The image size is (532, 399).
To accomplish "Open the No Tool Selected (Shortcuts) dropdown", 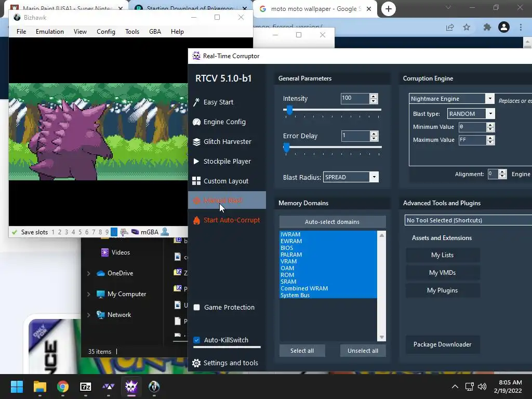I will click(x=468, y=220).
